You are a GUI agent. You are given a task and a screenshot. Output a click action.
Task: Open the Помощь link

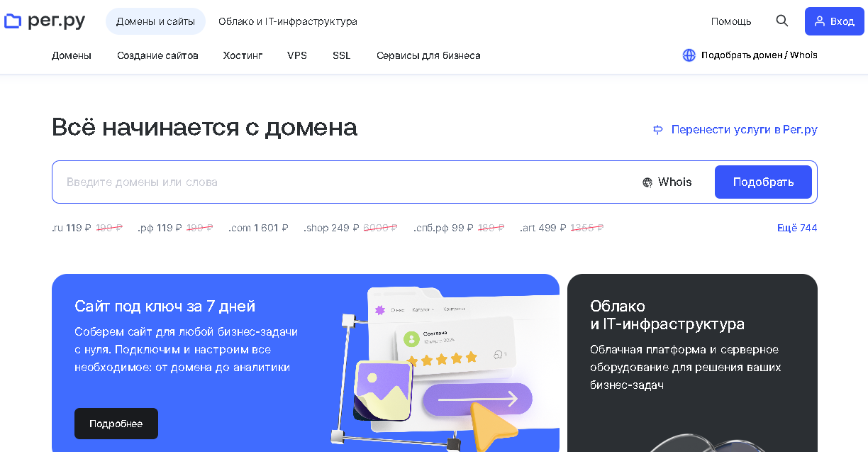tap(731, 21)
